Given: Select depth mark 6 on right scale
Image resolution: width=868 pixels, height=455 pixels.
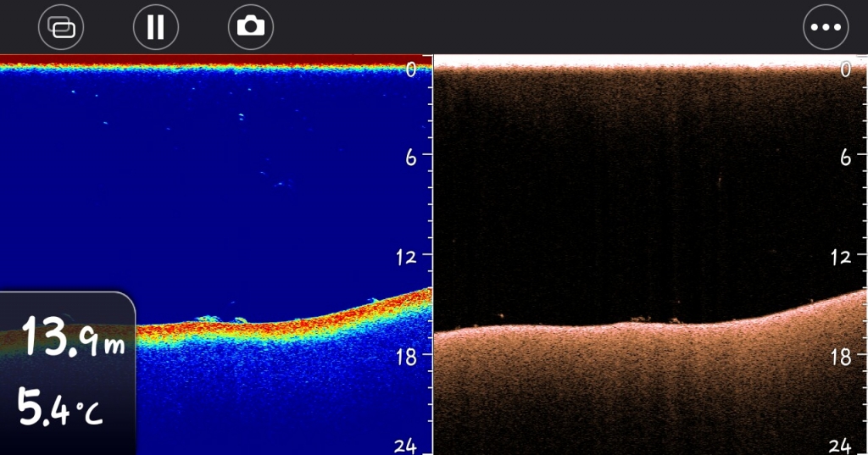Looking at the screenshot, I should [845, 158].
